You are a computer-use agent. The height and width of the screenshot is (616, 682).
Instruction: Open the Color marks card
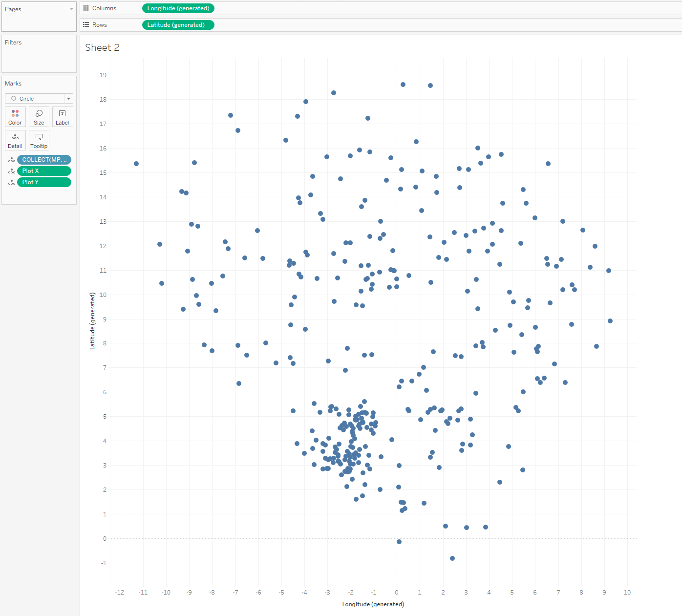coord(15,117)
